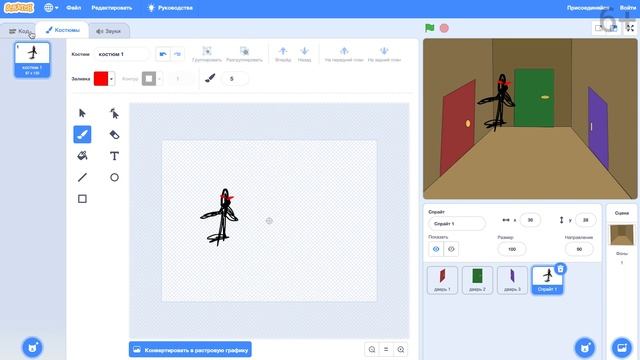Click the sprite direction field
The image size is (640, 360).
[579, 249]
